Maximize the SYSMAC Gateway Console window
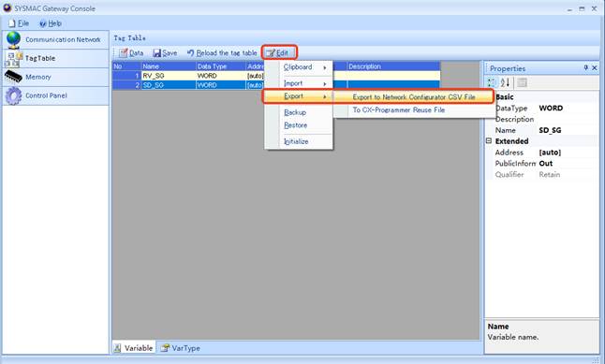Image resolution: width=605 pixels, height=364 pixels. click(582, 8)
